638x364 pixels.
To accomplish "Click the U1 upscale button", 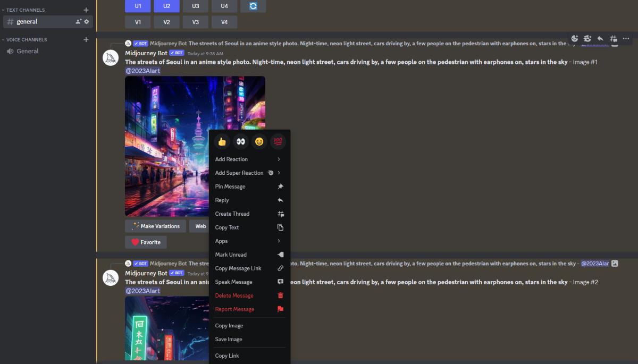I will pyautogui.click(x=138, y=6).
